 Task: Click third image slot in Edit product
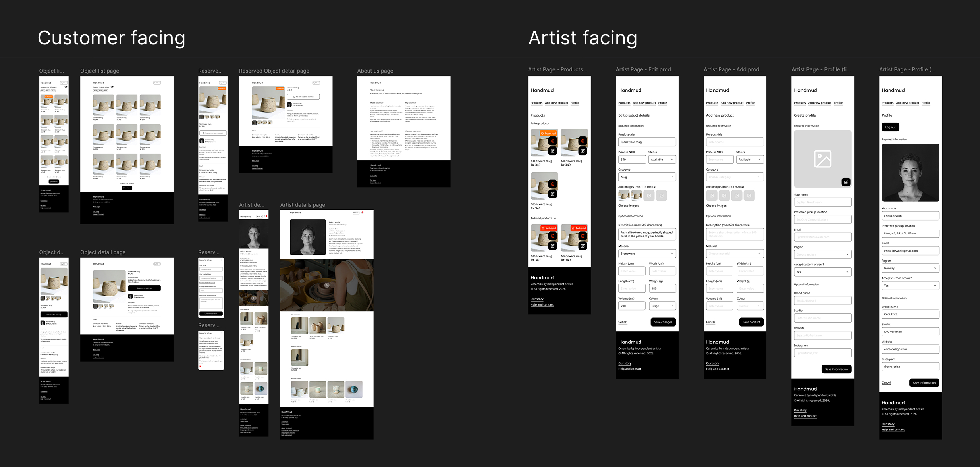[649, 196]
